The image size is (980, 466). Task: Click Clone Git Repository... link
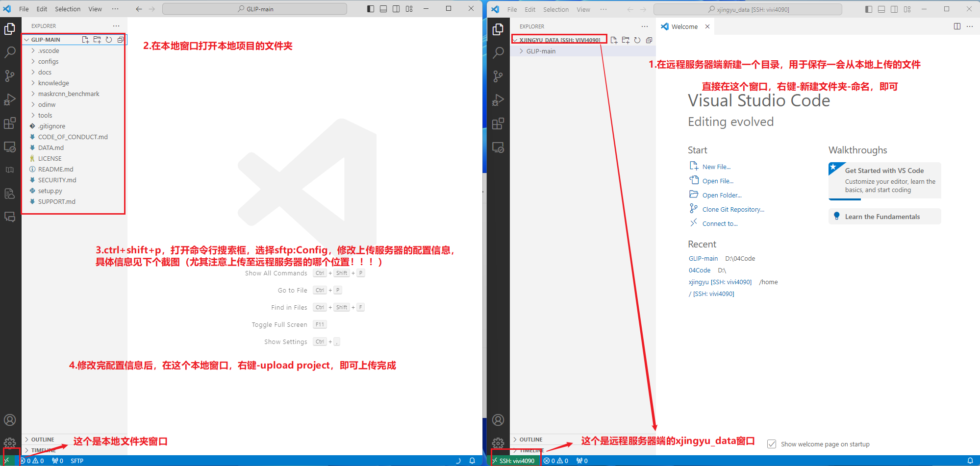click(733, 209)
